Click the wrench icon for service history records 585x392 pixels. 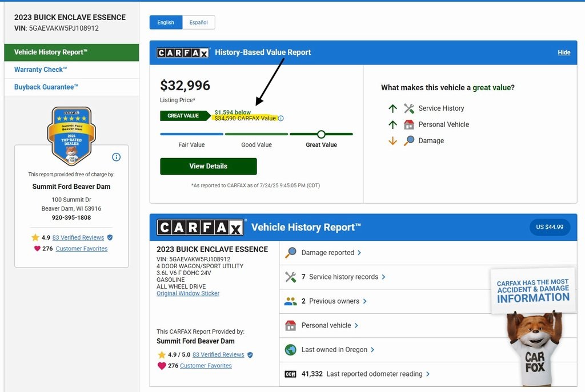pyautogui.click(x=291, y=277)
